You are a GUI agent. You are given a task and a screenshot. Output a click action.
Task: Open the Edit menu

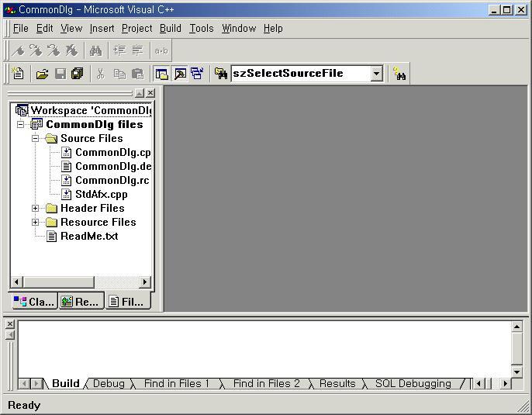click(44, 28)
